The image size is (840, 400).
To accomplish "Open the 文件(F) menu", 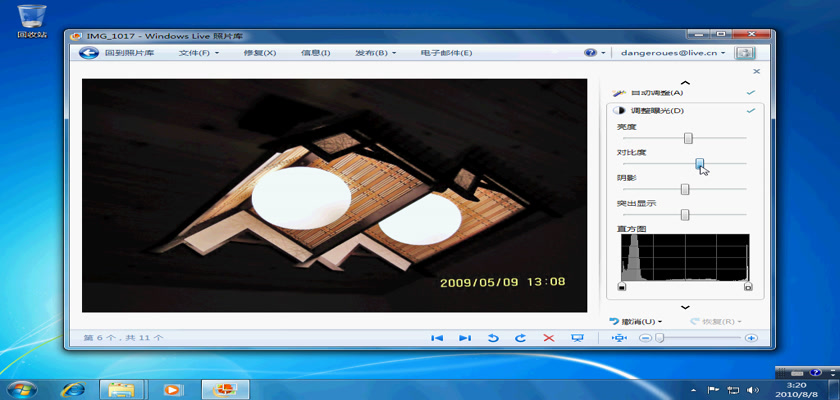I will pos(199,52).
